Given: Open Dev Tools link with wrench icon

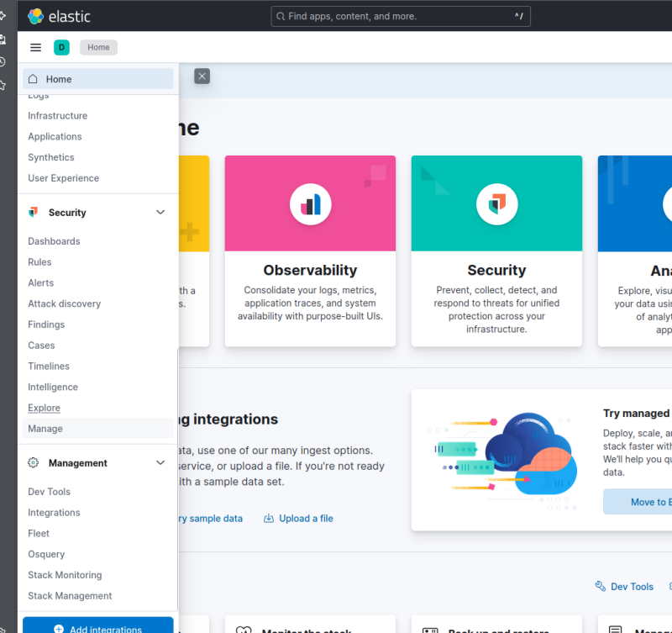Looking at the screenshot, I should coord(624,587).
